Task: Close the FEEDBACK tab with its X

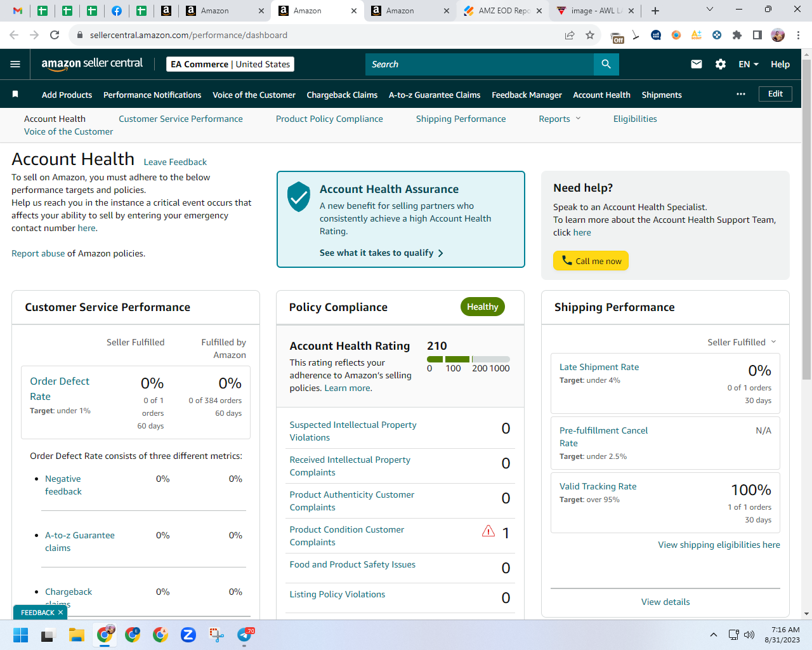Action: coord(60,613)
